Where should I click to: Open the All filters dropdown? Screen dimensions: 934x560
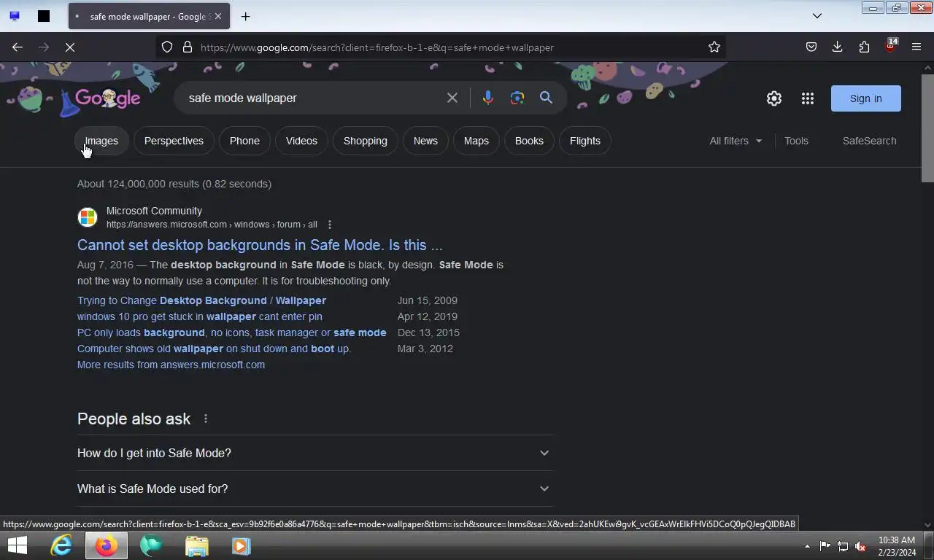click(x=736, y=141)
